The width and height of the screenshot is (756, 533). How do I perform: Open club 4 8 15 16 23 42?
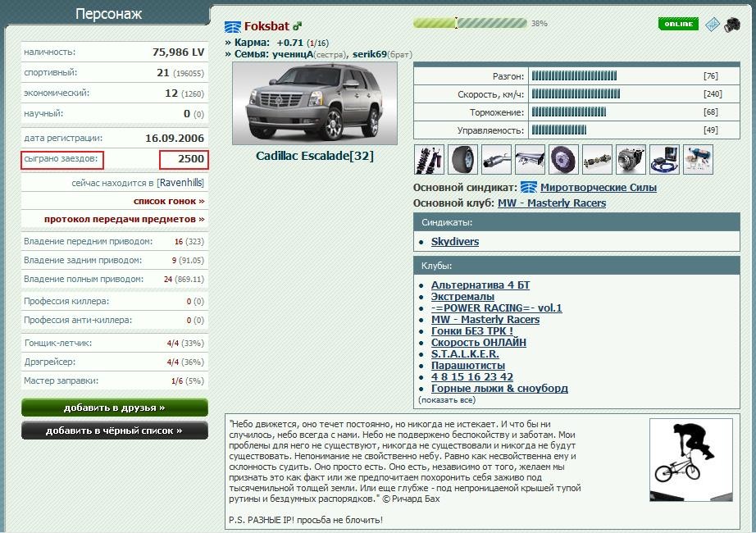(x=472, y=376)
